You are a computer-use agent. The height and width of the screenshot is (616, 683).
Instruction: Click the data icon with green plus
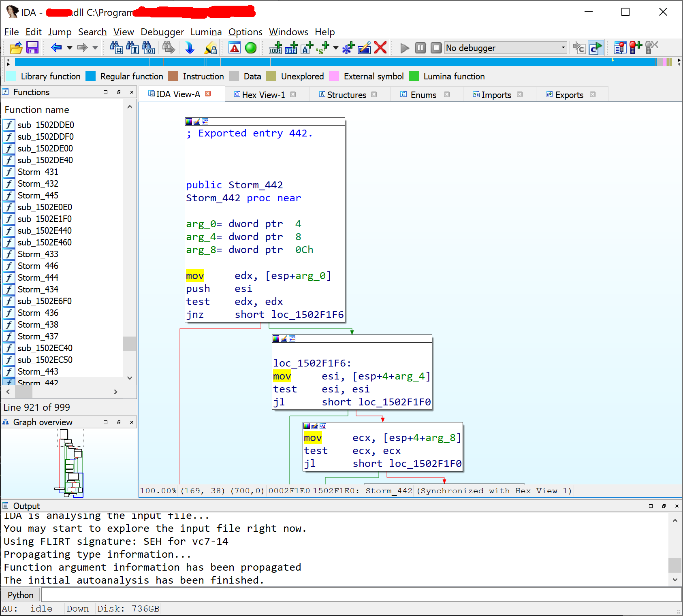[x=291, y=48]
